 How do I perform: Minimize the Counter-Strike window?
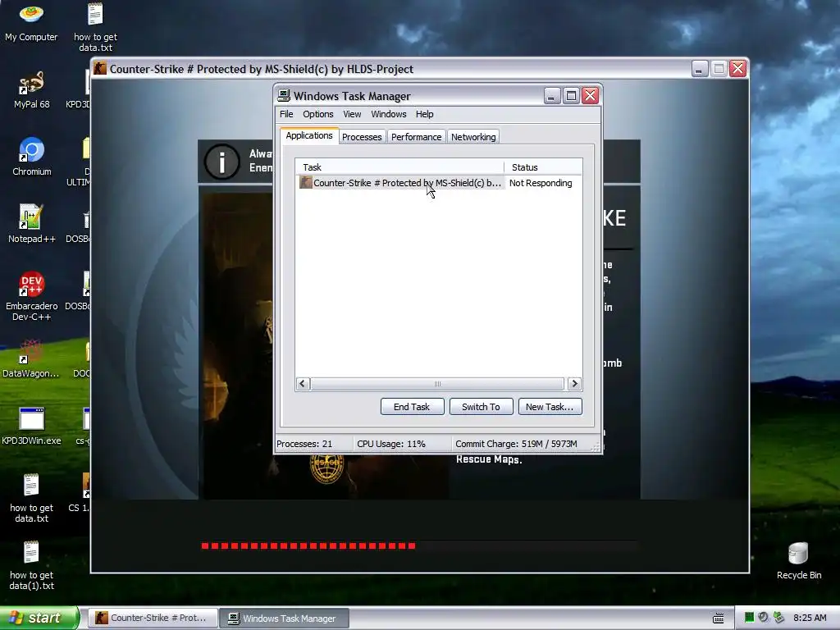699,69
